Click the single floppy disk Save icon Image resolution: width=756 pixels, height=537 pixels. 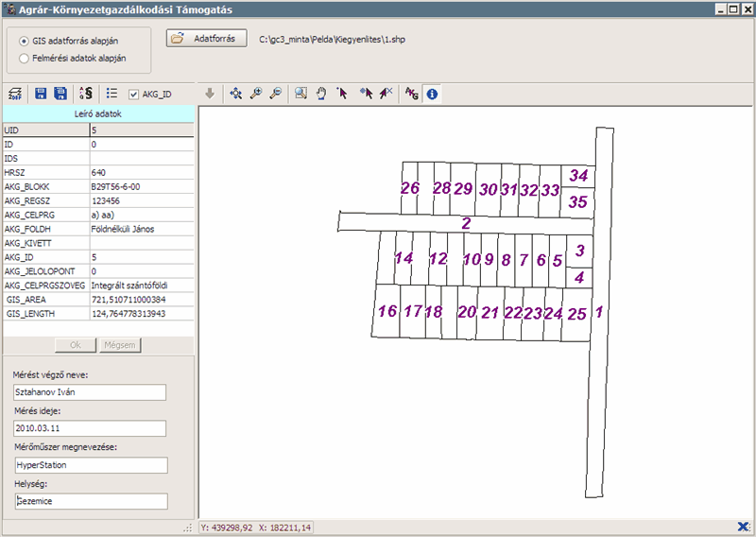41,93
